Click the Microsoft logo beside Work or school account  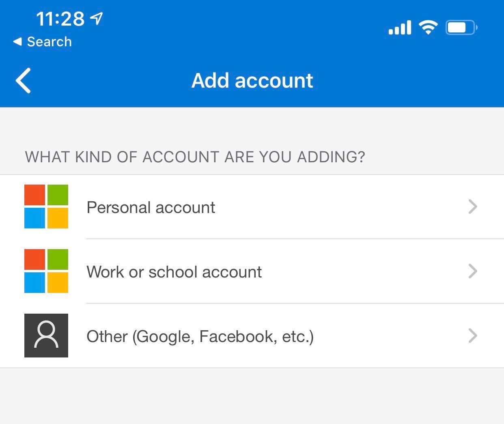46,271
